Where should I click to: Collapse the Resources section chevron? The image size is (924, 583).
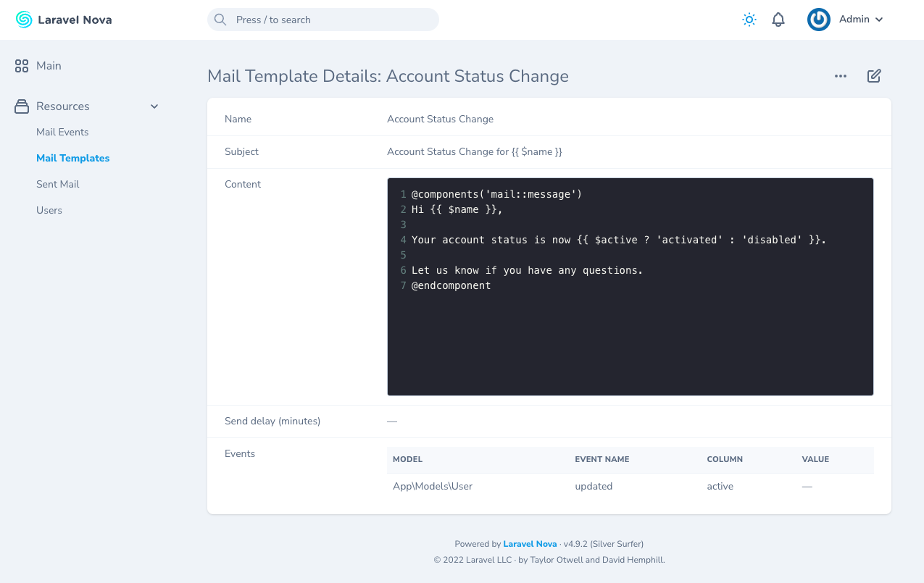[x=154, y=106]
